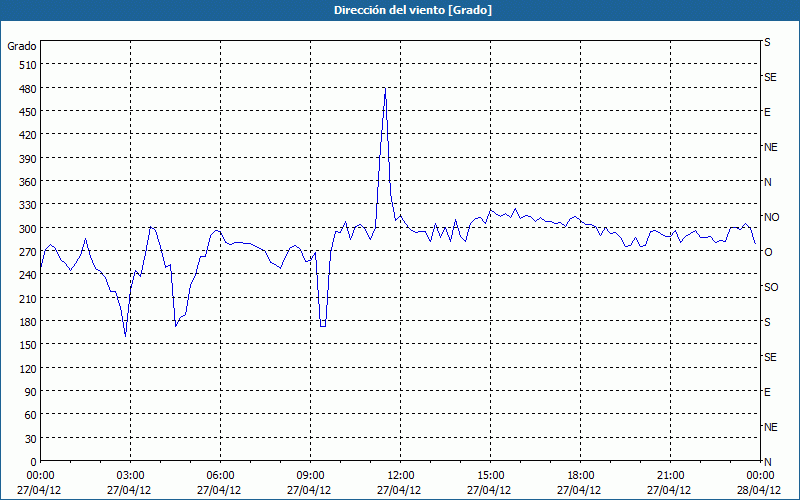Screen dimensions: 800x500
Task: Click the "NO" compass label on the right axis
Action: pos(771,217)
